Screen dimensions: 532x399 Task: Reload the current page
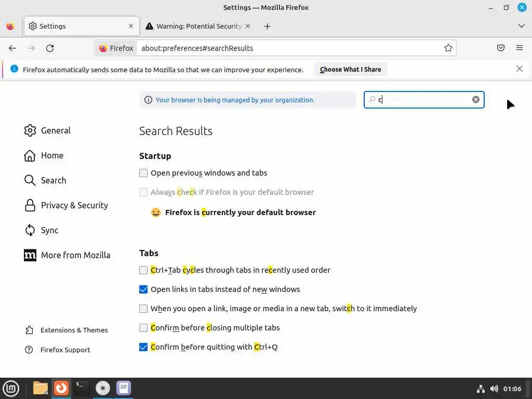[50, 48]
